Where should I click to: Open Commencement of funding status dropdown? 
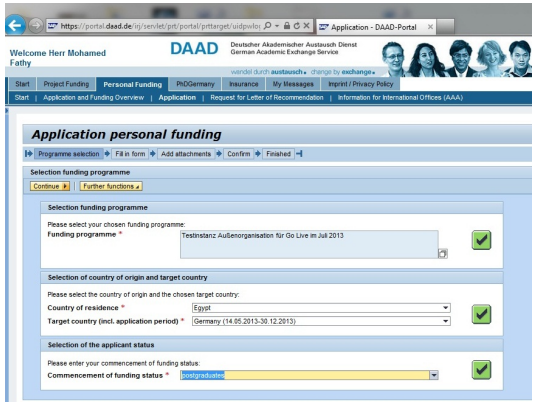tap(434, 375)
